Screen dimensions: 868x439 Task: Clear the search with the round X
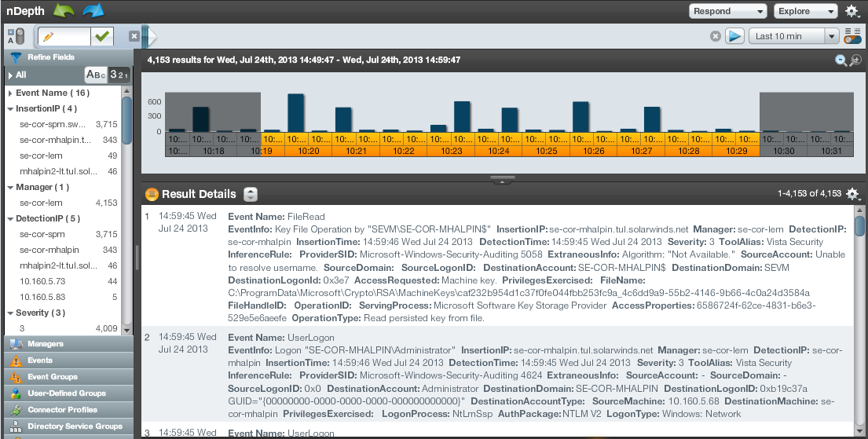(715, 36)
